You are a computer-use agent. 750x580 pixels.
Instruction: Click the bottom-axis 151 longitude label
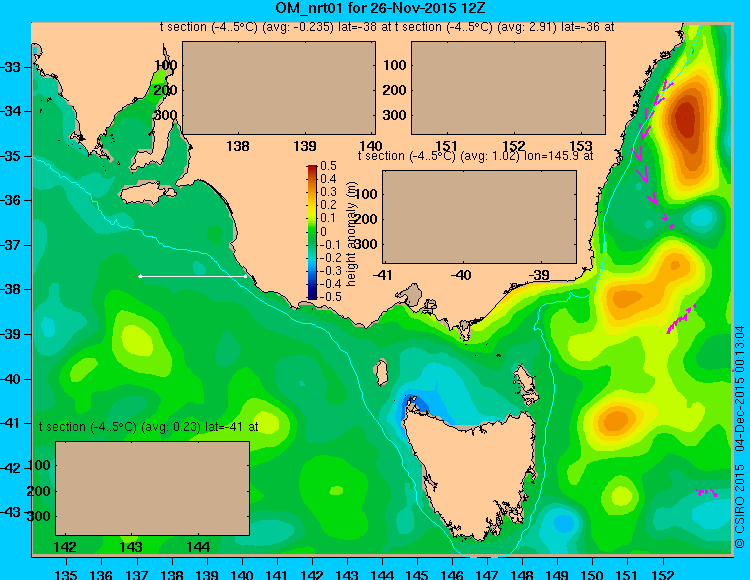click(627, 574)
